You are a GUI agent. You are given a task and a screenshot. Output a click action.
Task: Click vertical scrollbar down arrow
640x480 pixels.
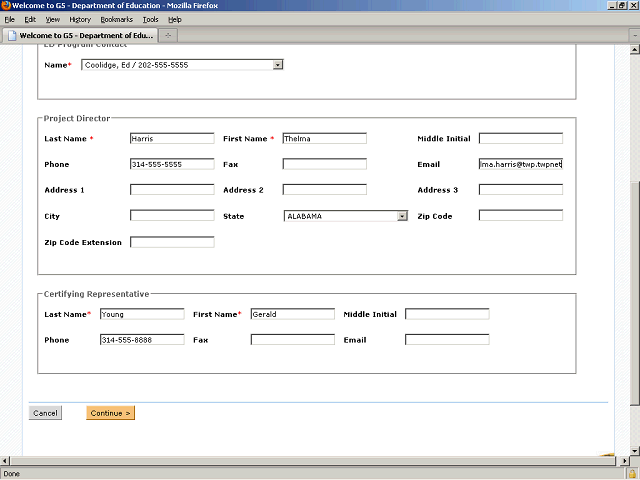[634, 451]
